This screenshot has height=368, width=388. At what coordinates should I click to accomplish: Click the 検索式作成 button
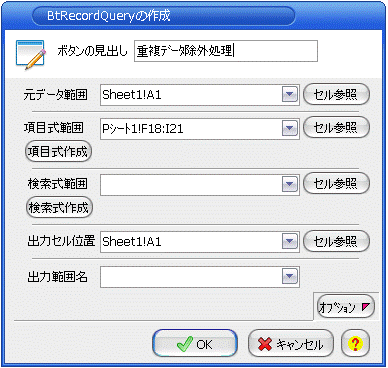coord(59,208)
